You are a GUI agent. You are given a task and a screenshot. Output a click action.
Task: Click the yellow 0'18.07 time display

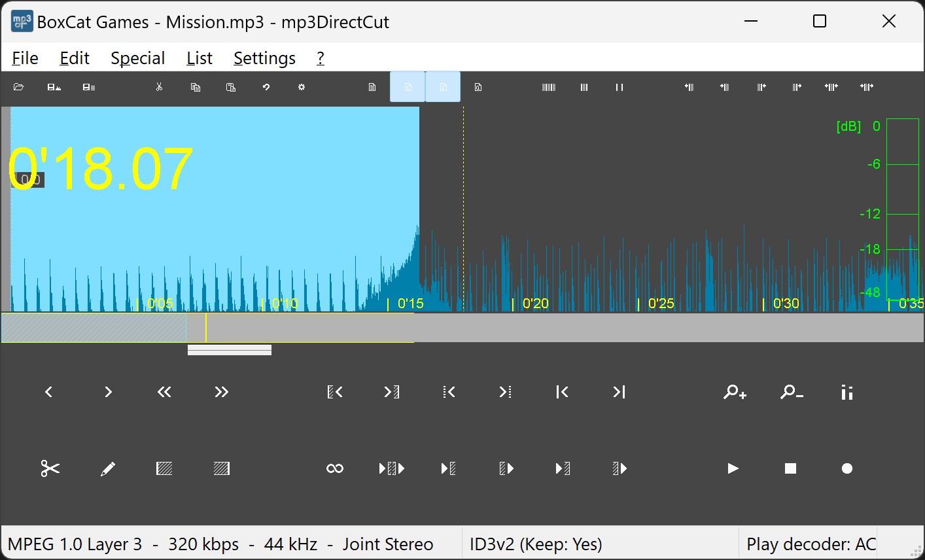pos(100,169)
